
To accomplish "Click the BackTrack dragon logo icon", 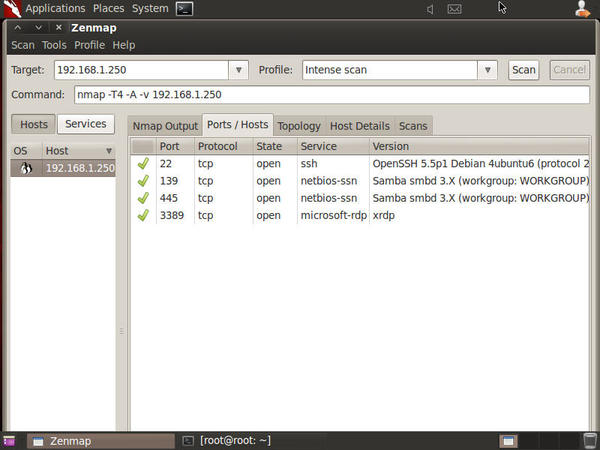I will [x=13, y=8].
